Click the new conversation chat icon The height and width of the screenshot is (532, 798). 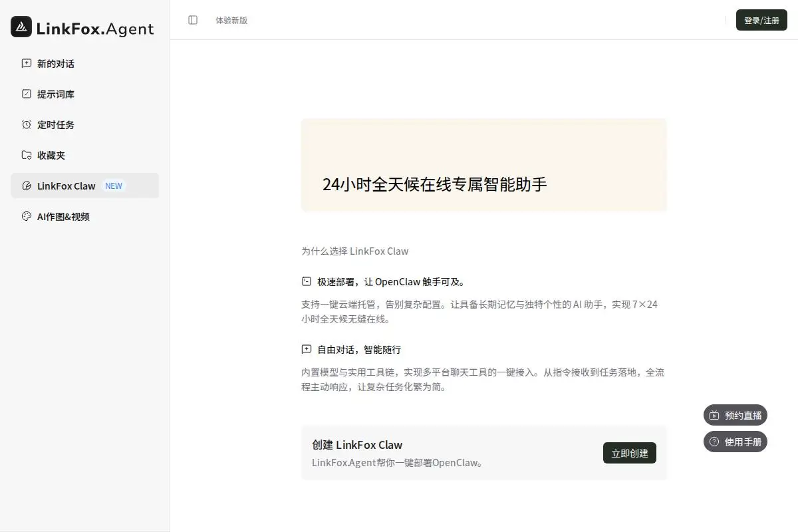27,64
